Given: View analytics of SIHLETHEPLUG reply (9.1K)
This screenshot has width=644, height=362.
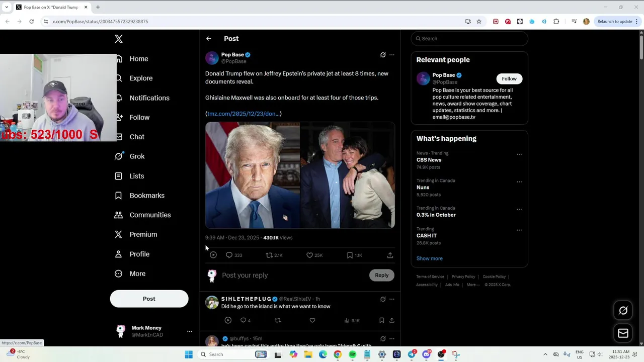Looking at the screenshot, I should pyautogui.click(x=352, y=320).
